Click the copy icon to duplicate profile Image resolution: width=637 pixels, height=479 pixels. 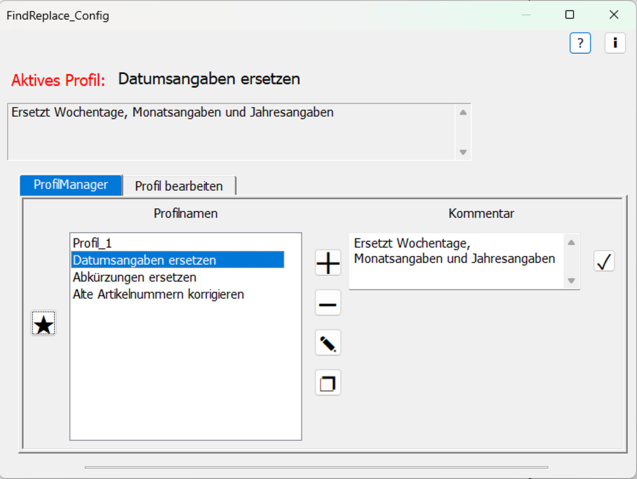(328, 383)
